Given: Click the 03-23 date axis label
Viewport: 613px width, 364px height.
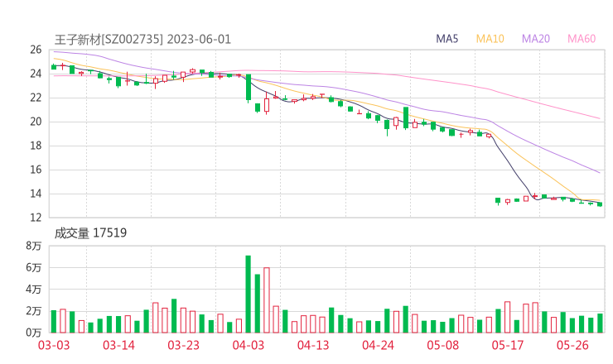Looking at the screenshot, I should click(x=183, y=345).
